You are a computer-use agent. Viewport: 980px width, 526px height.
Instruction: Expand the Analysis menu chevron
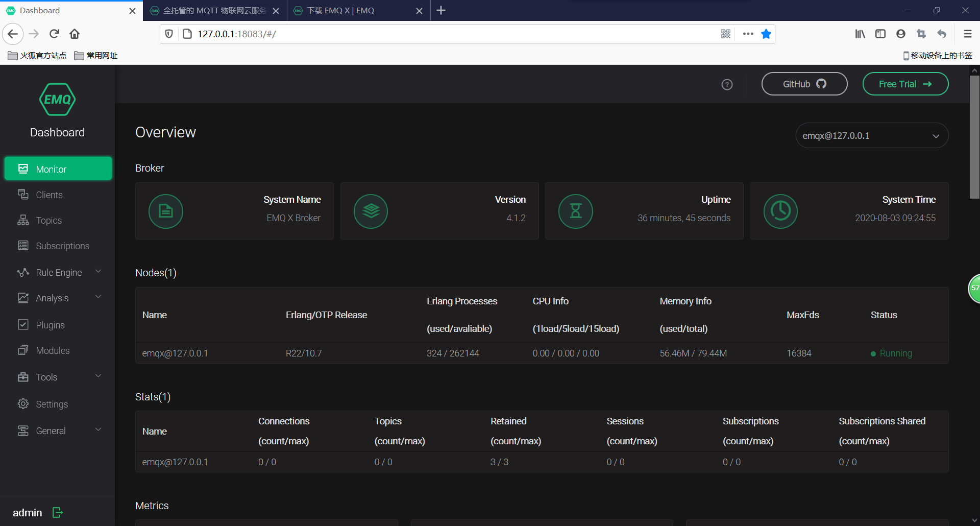(98, 297)
